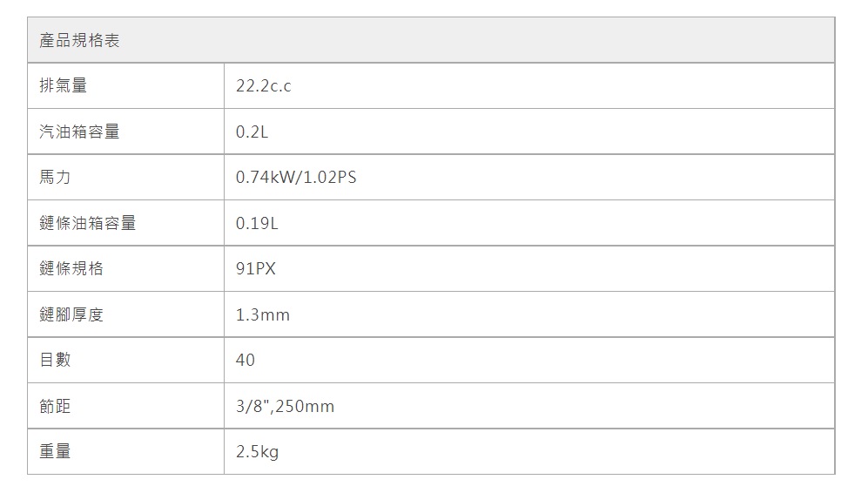The image size is (868, 493).
Task: Click the 汽油箱容量 row label
Action: 79,132
